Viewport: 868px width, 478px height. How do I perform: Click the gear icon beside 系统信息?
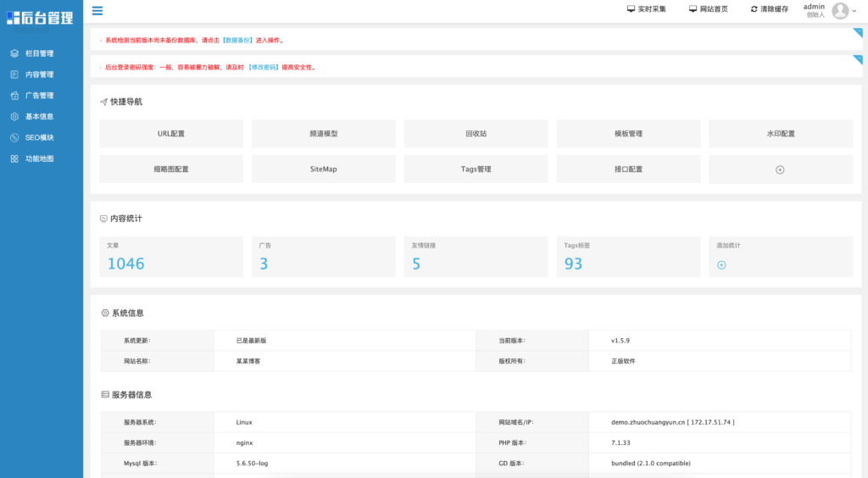(x=105, y=313)
